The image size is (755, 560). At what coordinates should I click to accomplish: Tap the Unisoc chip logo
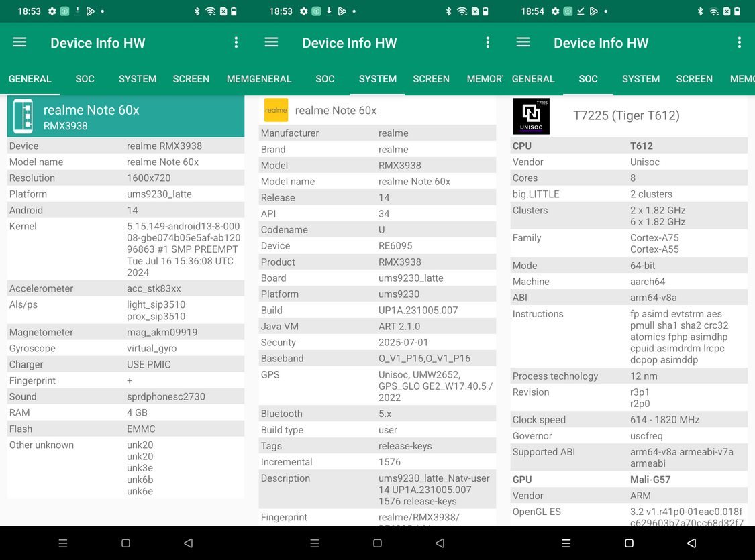click(x=531, y=116)
